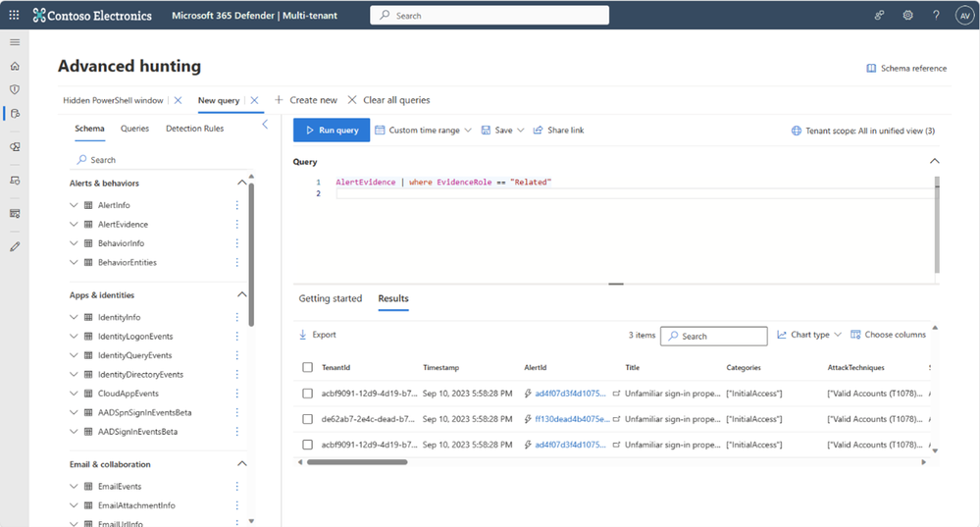Open more options for EmailEvents table
980x527 pixels.
[236, 487]
